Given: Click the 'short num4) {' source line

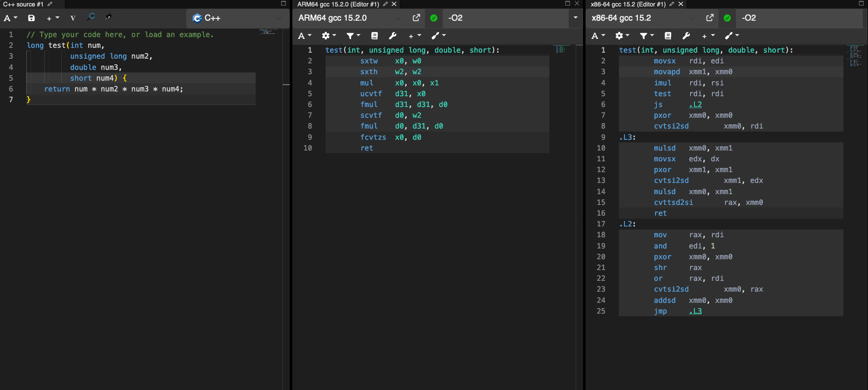Looking at the screenshot, I should tap(98, 78).
